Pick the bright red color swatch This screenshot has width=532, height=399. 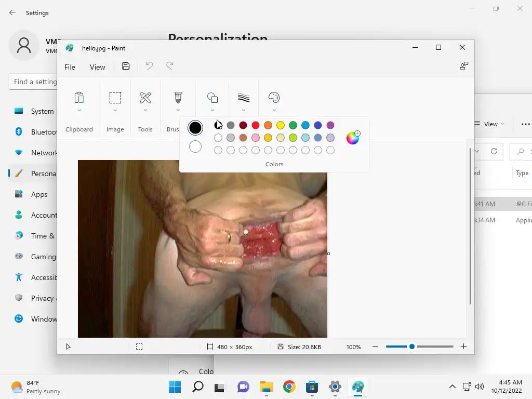tap(256, 125)
